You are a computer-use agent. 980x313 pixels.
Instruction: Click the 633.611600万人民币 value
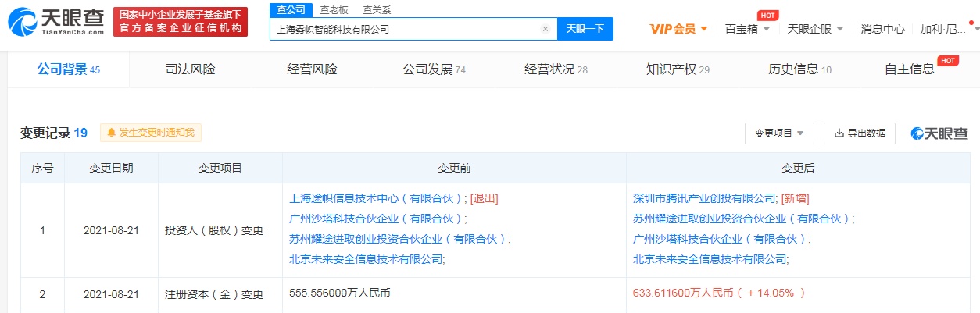coord(683,293)
